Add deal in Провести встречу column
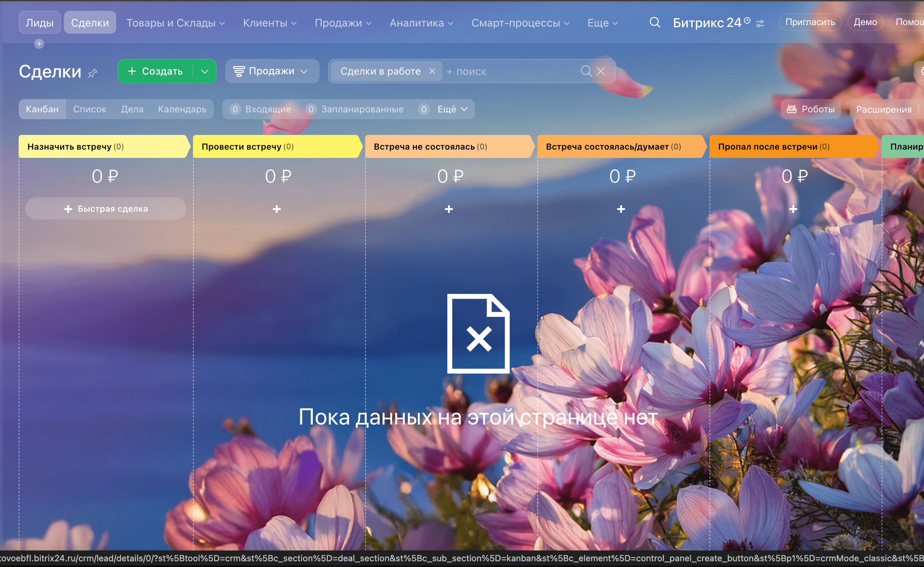This screenshot has width=924, height=567. click(277, 209)
